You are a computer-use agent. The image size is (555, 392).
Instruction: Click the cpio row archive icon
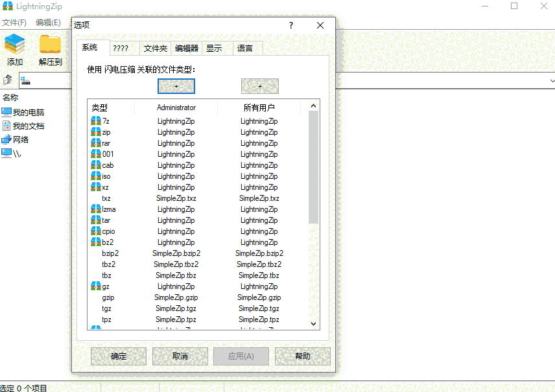(96, 231)
